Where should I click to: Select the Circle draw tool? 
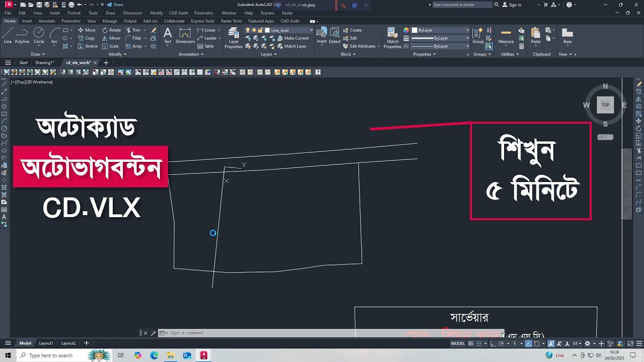point(39,36)
